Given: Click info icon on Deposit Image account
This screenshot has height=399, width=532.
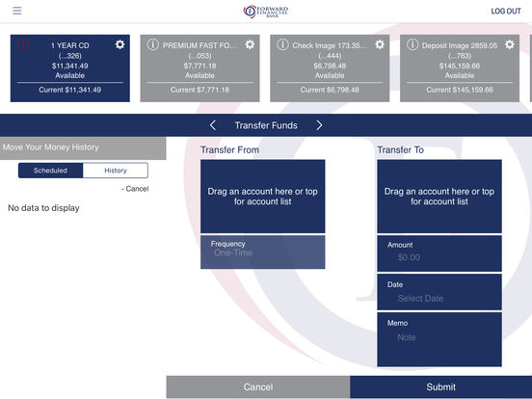Looking at the screenshot, I should point(412,44).
